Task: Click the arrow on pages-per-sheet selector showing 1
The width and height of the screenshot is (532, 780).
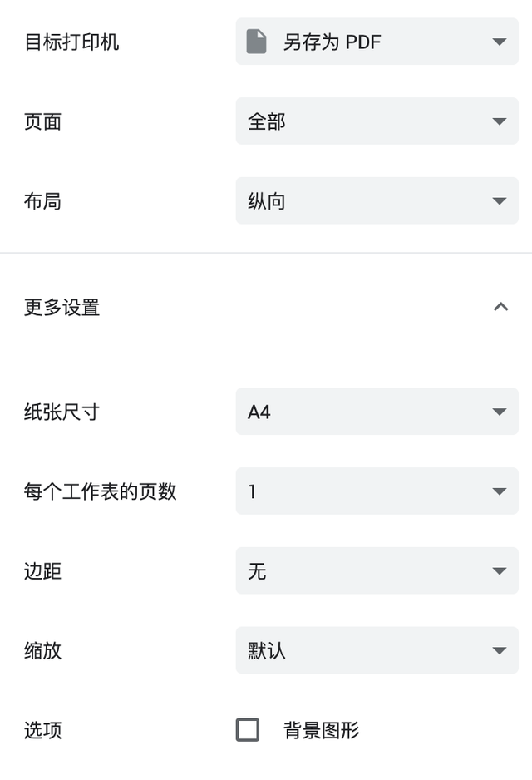Action: click(500, 491)
